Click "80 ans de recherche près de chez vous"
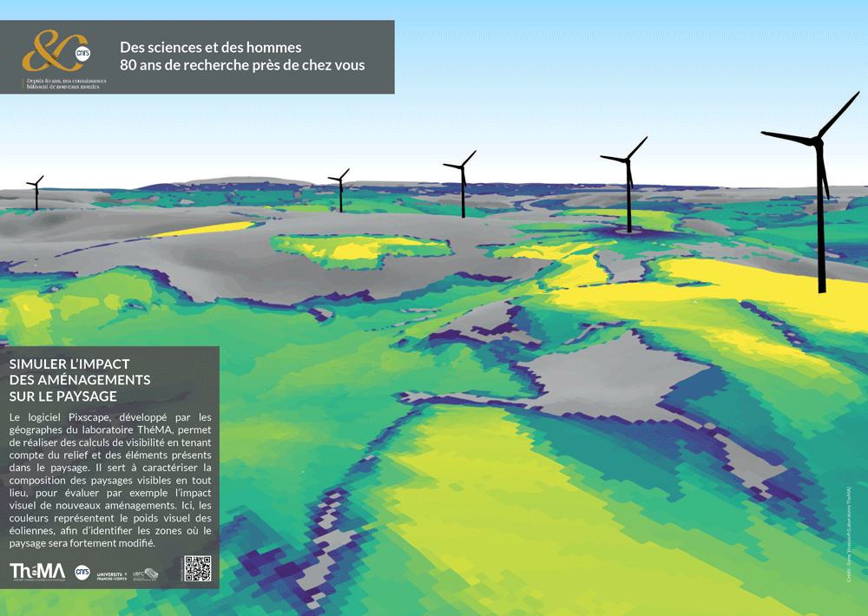This screenshot has width=868, height=616. [x=242, y=65]
